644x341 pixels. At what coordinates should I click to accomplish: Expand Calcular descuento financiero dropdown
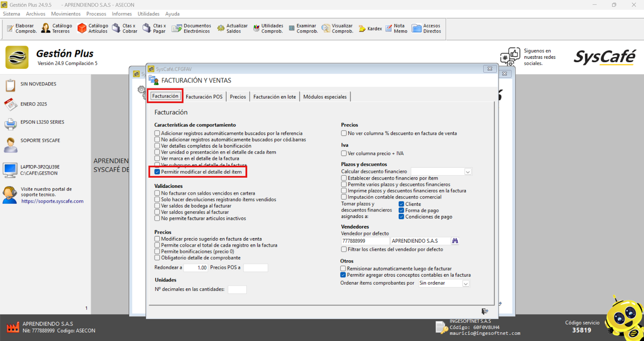pos(468,172)
